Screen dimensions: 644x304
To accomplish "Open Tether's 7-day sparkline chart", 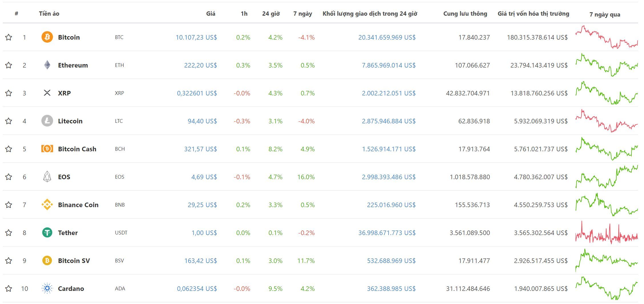I will 607,232.
